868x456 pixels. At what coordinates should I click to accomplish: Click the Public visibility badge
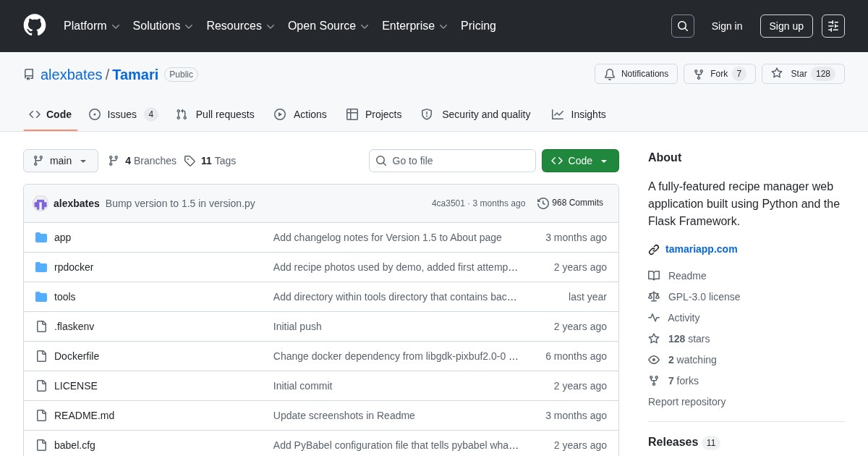[181, 75]
